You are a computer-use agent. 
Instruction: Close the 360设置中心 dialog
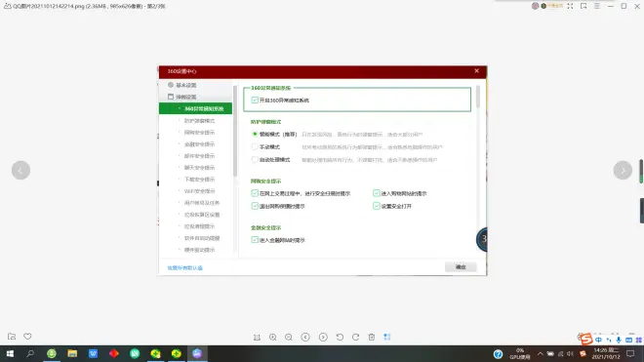(476, 71)
